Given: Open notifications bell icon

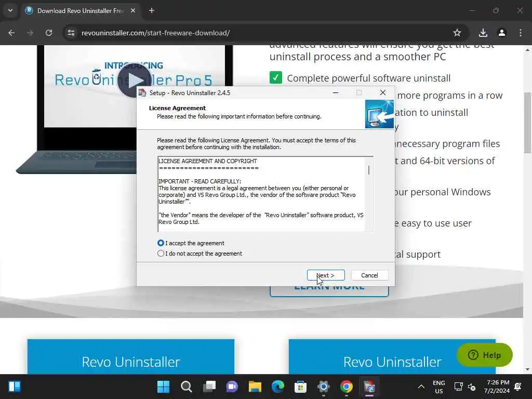Looking at the screenshot, I should pyautogui.click(x=518, y=387).
